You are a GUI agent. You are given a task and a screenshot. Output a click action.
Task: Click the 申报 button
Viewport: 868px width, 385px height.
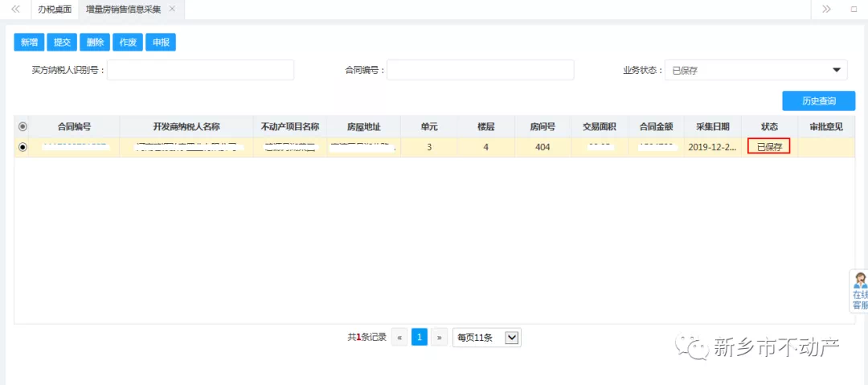pyautogui.click(x=161, y=43)
